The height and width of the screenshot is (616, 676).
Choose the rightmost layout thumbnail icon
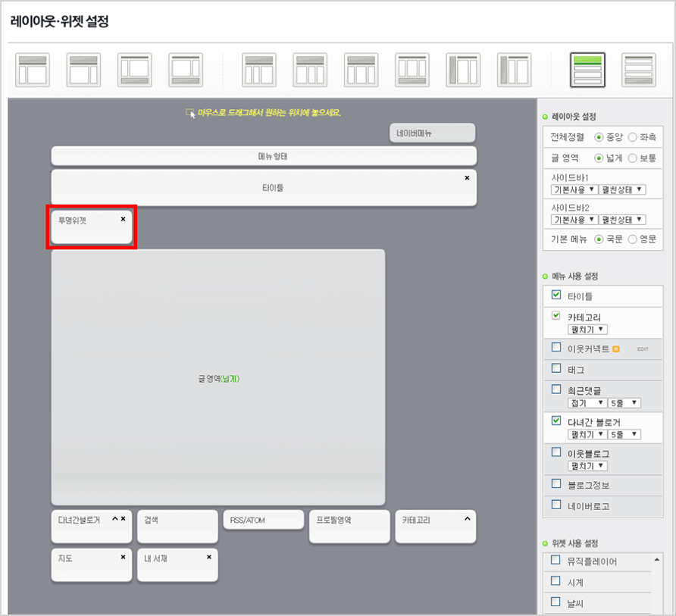[638, 70]
